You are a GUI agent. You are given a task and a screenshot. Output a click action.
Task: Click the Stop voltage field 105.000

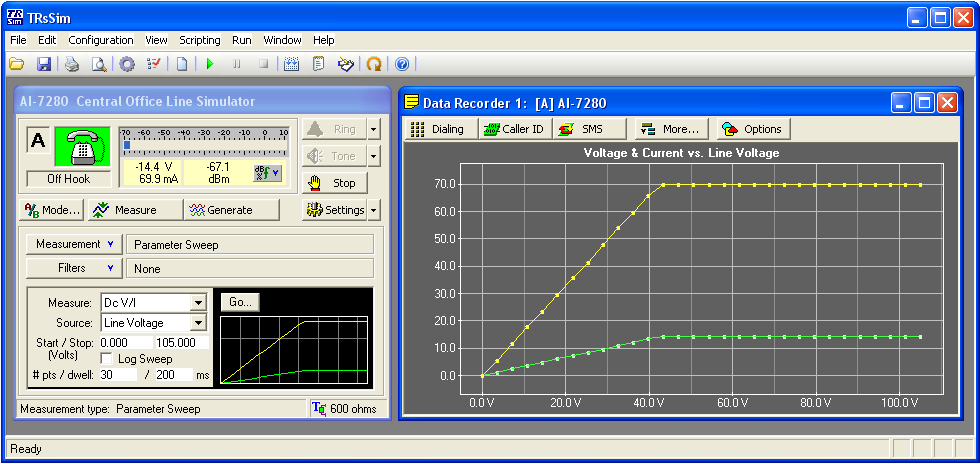181,343
